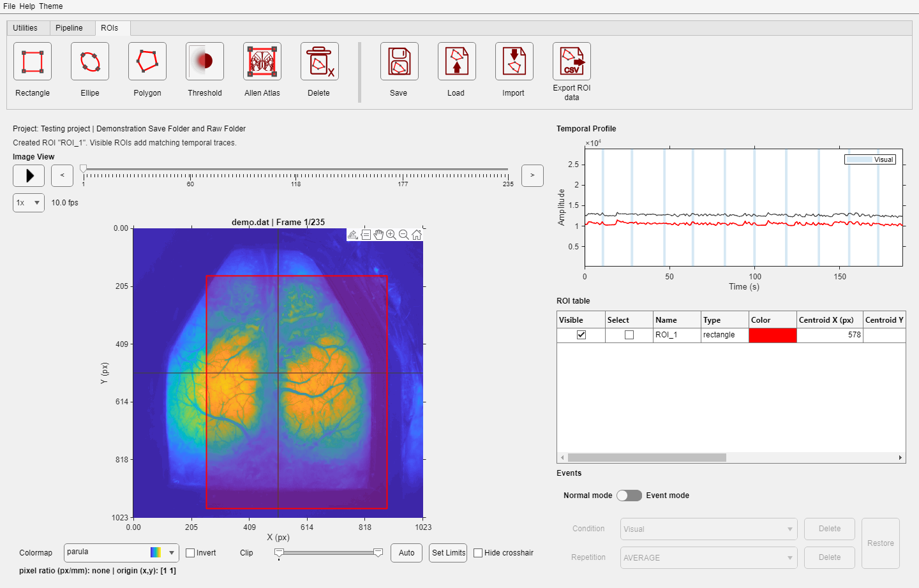Click the zoom out icon on image axes
Screen dimensions: 919x588
pos(403,235)
